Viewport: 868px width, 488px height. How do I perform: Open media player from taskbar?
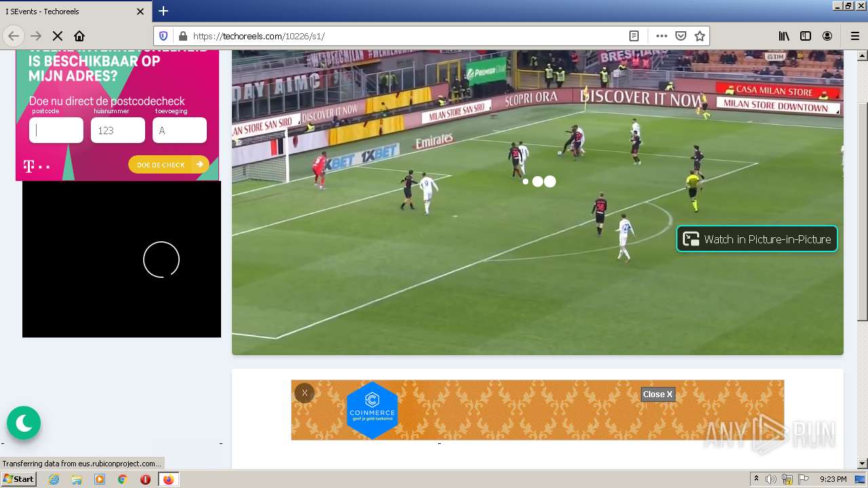100,479
